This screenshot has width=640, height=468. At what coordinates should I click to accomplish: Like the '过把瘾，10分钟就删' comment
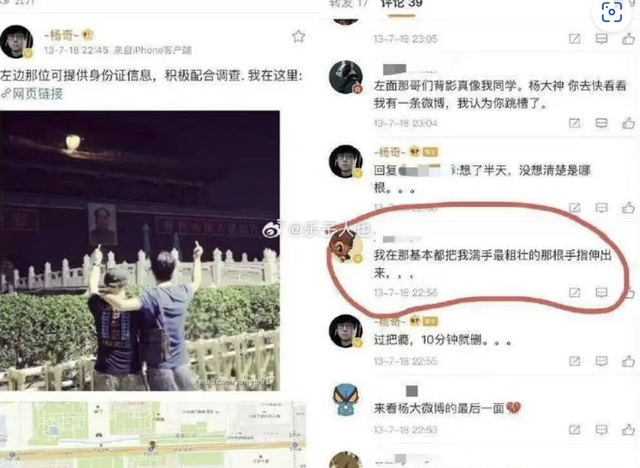click(628, 361)
